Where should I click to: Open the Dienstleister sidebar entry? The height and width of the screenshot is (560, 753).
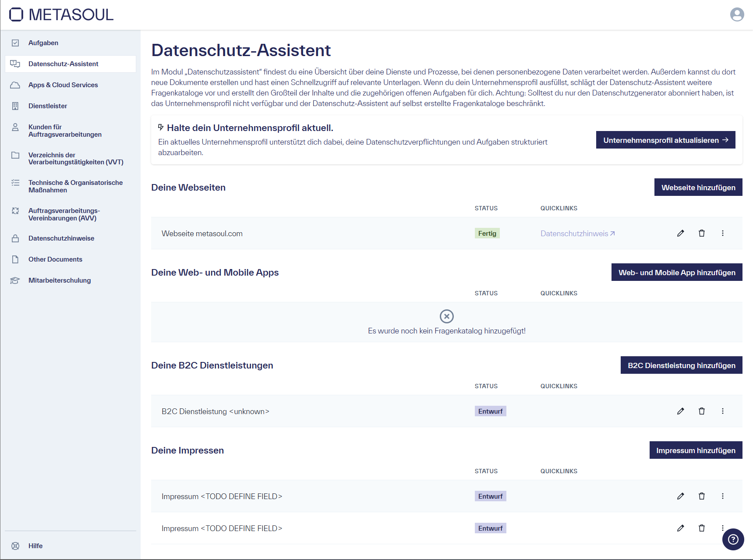(x=47, y=106)
